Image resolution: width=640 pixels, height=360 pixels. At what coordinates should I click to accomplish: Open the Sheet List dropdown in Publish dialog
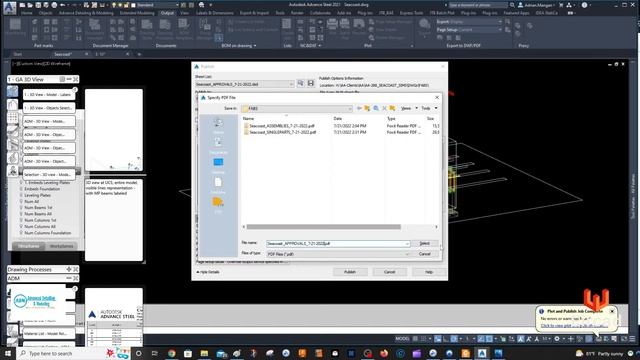click(291, 84)
